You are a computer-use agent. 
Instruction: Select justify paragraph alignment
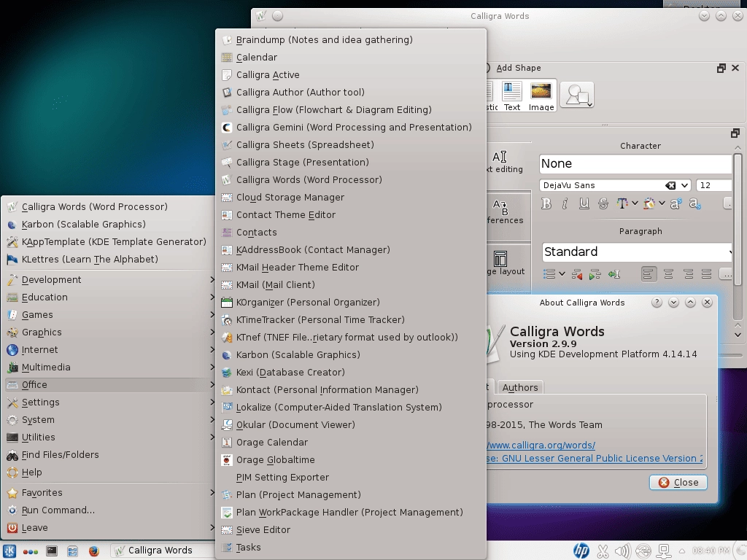point(706,274)
